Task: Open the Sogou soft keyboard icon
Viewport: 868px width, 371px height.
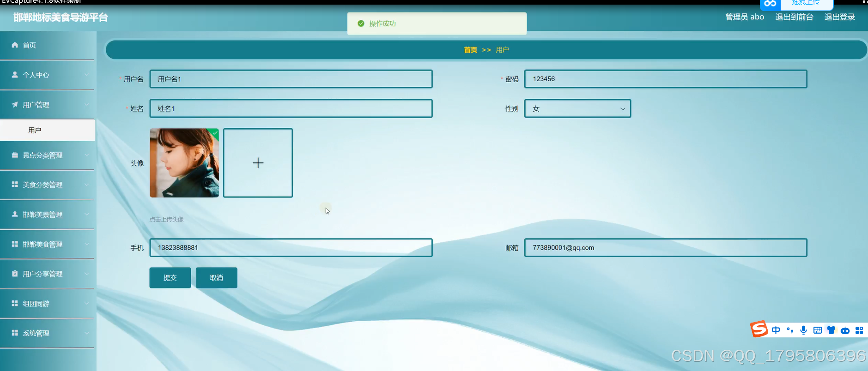Action: [817, 330]
